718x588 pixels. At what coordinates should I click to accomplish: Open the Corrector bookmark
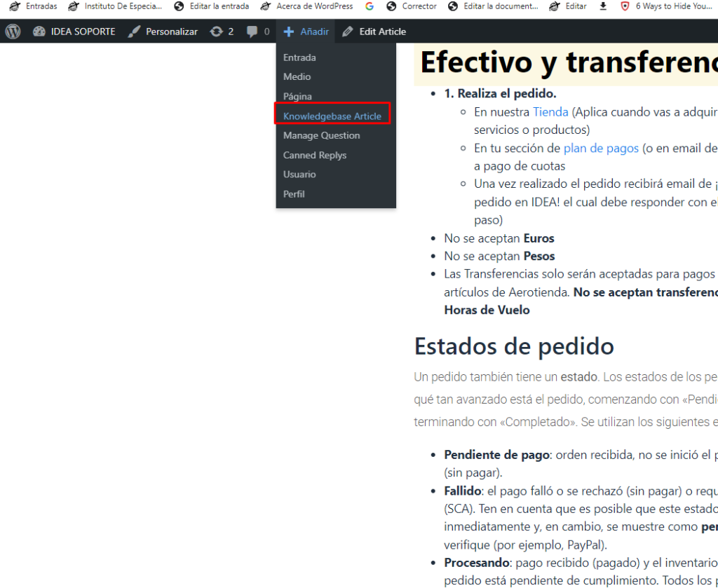coord(412,6)
